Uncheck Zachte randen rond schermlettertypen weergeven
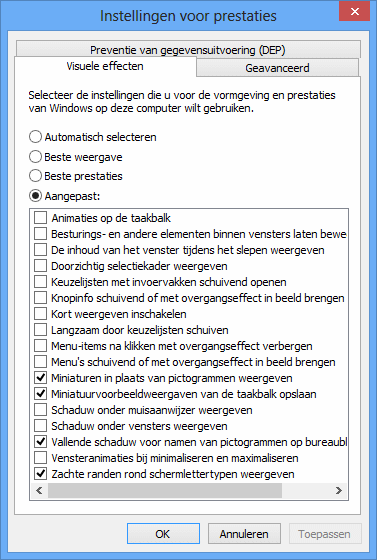The image size is (377, 560). 40,474
